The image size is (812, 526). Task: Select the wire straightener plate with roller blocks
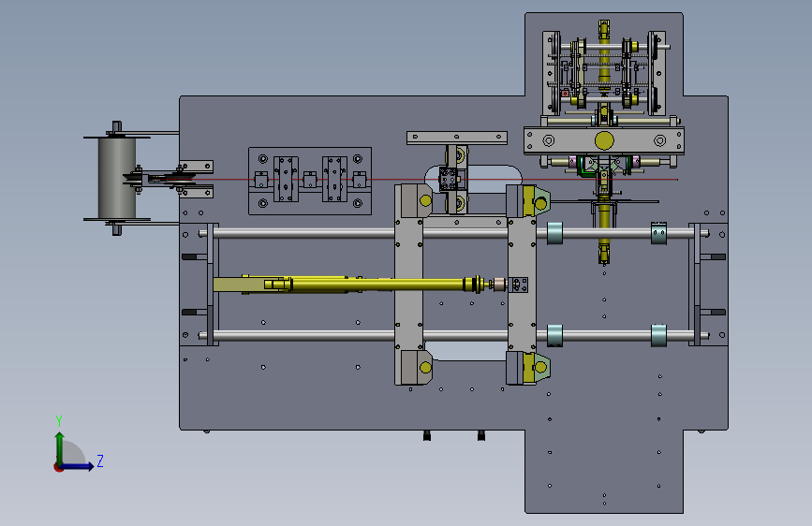click(310, 181)
